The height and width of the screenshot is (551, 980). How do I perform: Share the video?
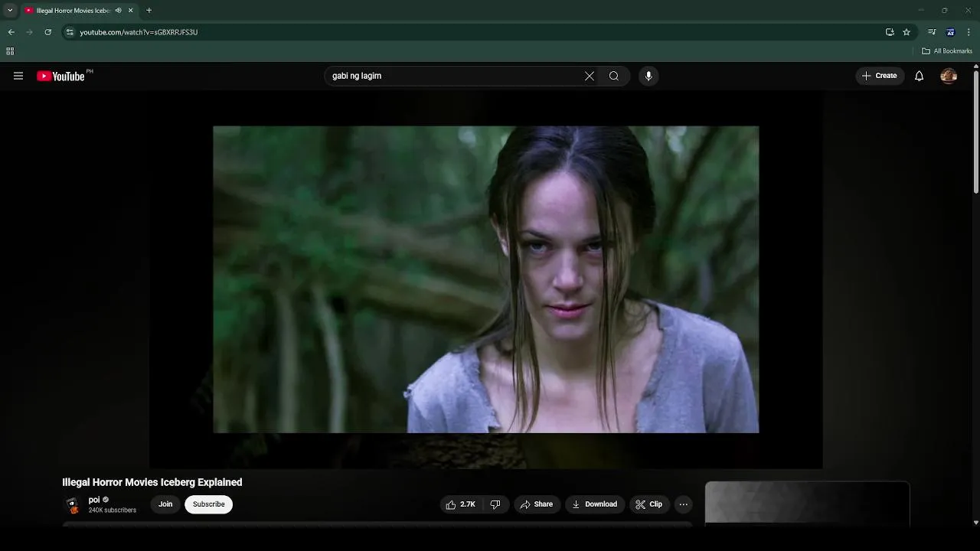537,504
